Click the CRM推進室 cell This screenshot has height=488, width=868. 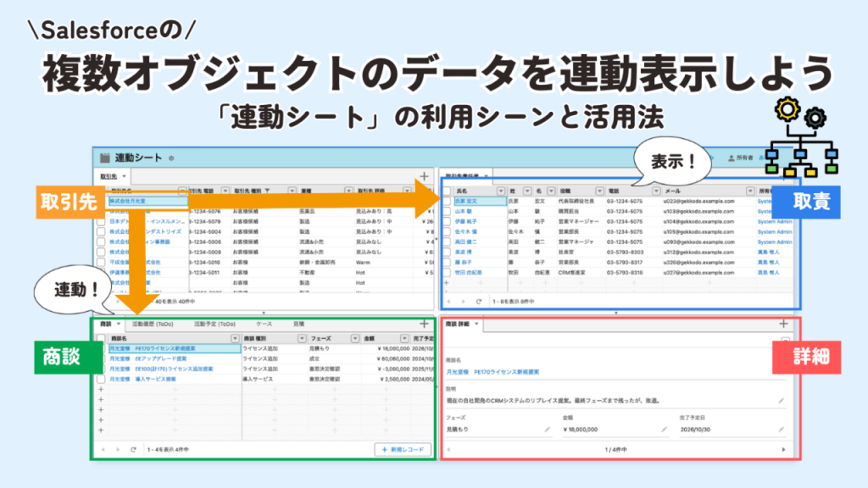pyautogui.click(x=572, y=272)
